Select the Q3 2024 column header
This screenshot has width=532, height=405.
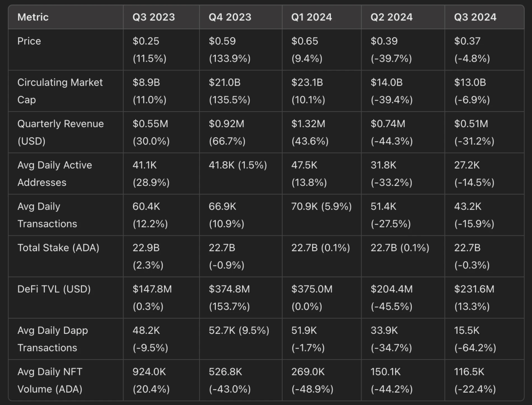click(x=475, y=17)
